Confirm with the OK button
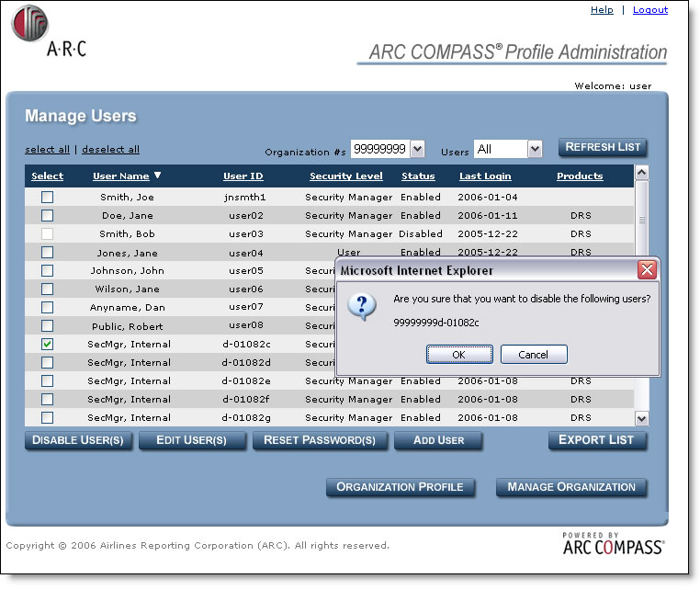The width and height of the screenshot is (700, 590). coord(458,355)
